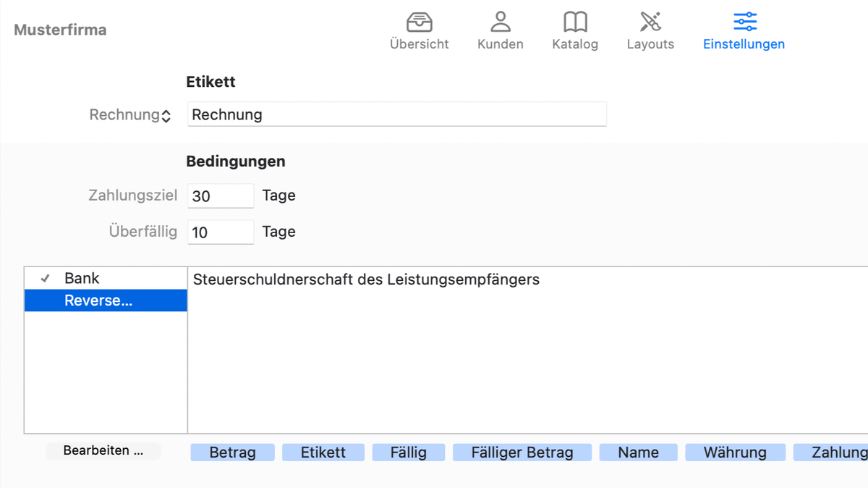Open Layouts with the brush and pencil icon

pos(650,22)
